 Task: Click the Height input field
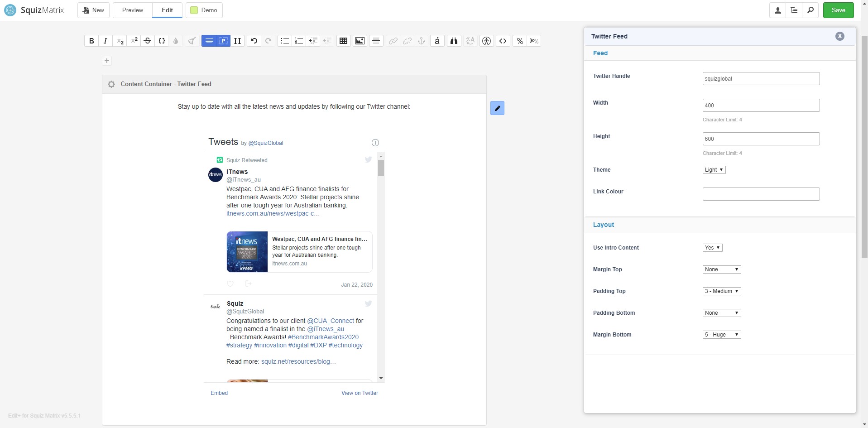pos(761,139)
